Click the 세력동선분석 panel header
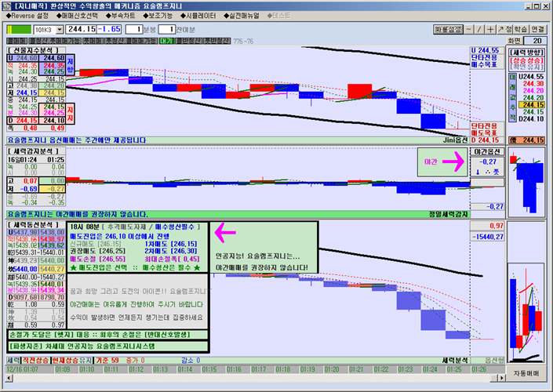Viewport: 553px width, 392px height. (x=36, y=225)
